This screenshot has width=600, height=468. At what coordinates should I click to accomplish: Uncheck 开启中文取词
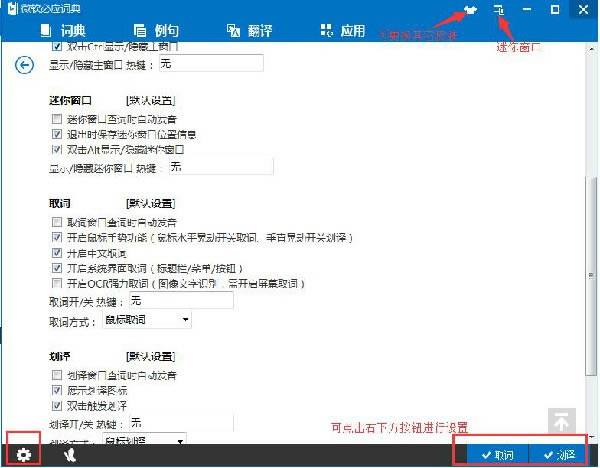coord(57,253)
